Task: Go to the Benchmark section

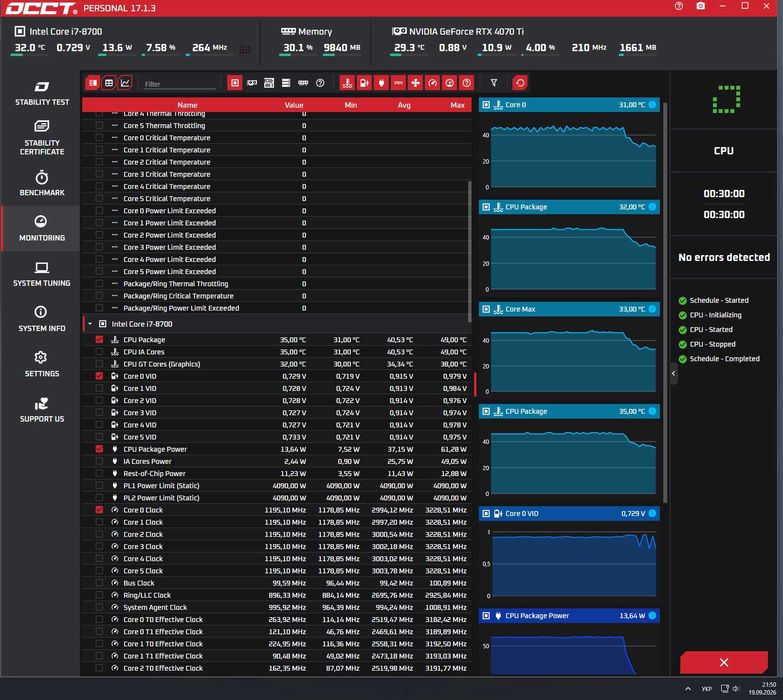Action: pos(42,184)
